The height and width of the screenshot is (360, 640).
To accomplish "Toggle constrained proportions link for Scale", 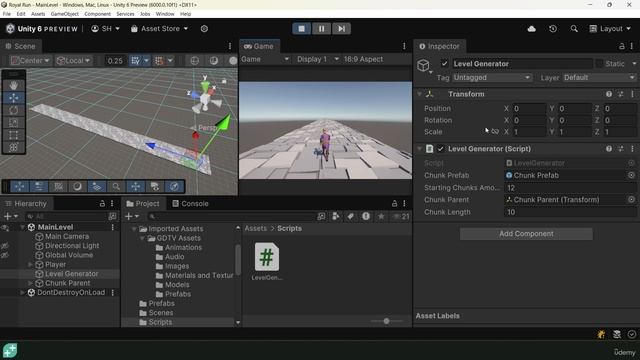I will pyautogui.click(x=495, y=131).
